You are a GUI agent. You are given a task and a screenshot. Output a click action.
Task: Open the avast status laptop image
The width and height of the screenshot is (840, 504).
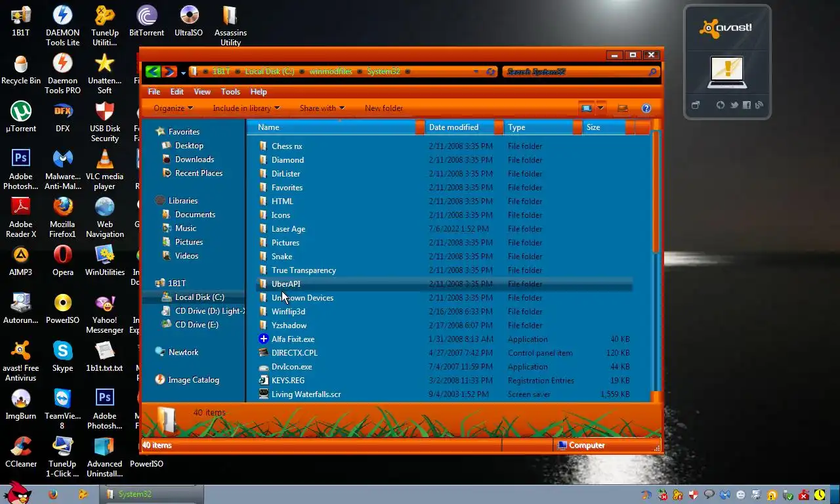(x=727, y=72)
